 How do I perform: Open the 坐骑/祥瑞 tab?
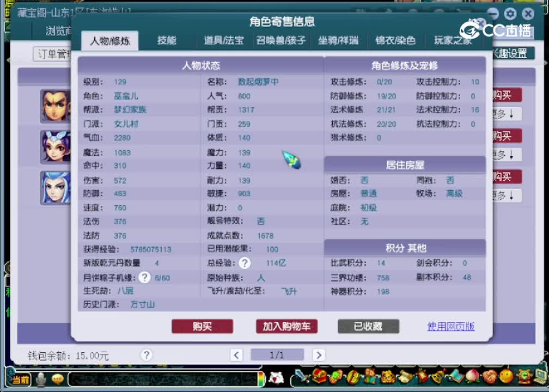(338, 40)
